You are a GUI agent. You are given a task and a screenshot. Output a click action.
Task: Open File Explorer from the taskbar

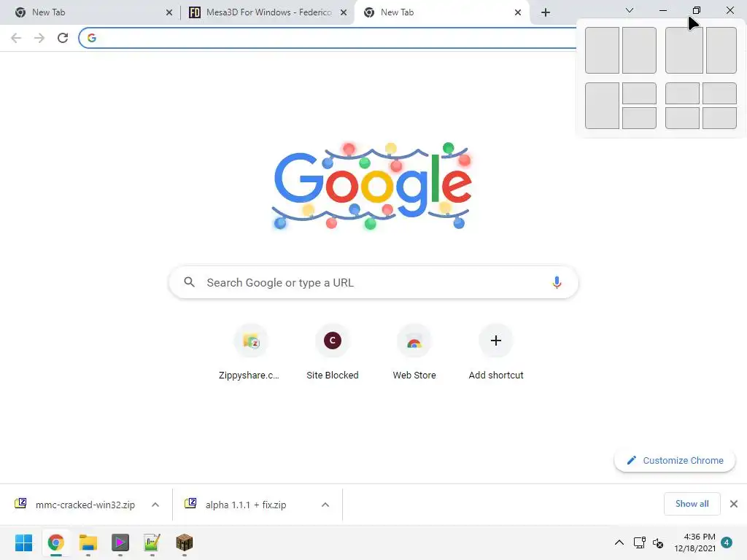[x=88, y=542]
